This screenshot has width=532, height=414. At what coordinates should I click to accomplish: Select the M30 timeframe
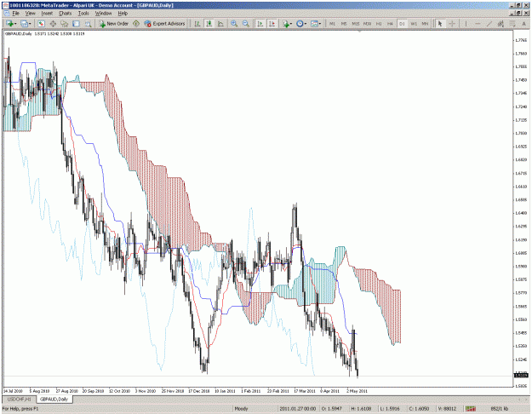click(367, 24)
